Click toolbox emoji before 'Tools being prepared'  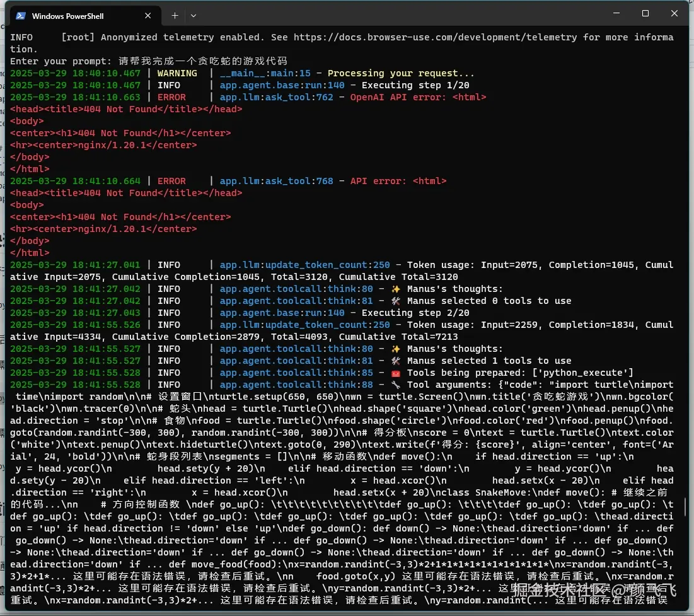[x=396, y=373]
